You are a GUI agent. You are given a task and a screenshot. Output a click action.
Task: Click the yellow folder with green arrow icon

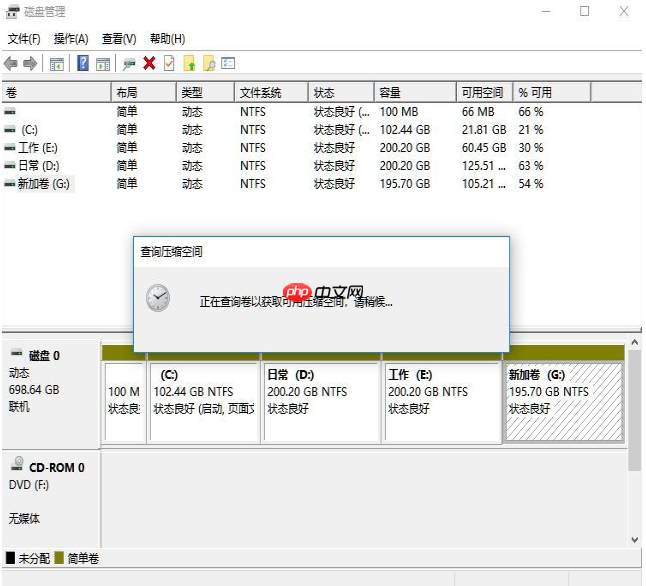(189, 63)
